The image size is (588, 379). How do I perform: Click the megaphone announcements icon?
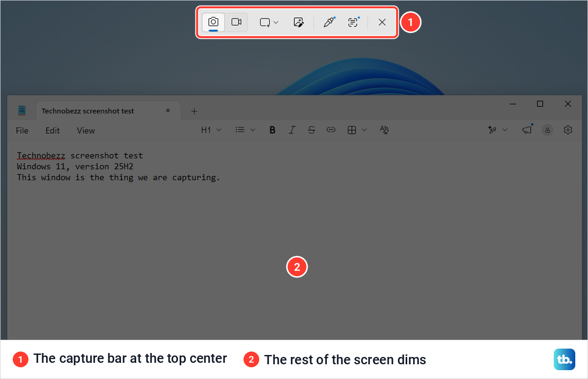527,130
